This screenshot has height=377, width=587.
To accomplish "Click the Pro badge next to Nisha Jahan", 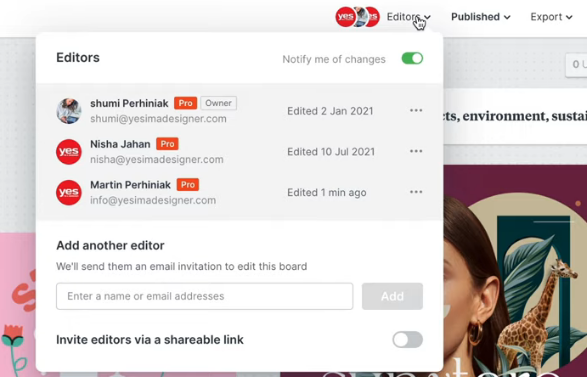I will pyautogui.click(x=167, y=144).
